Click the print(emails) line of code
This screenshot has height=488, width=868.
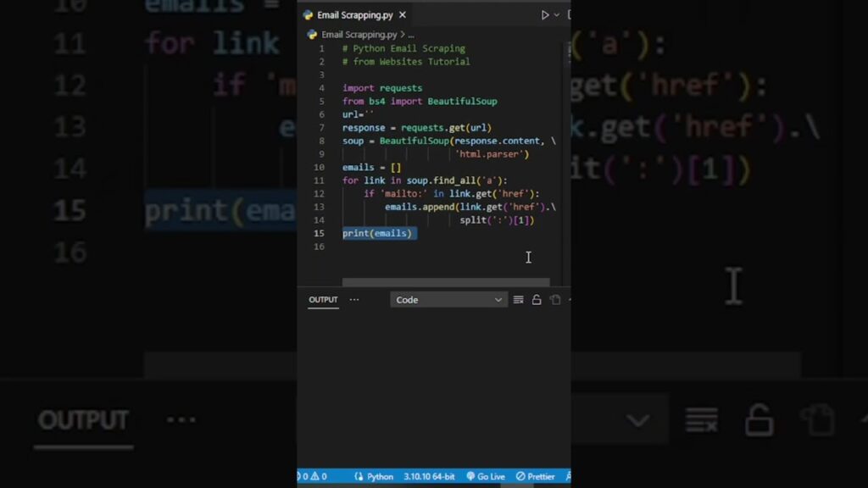tap(377, 233)
